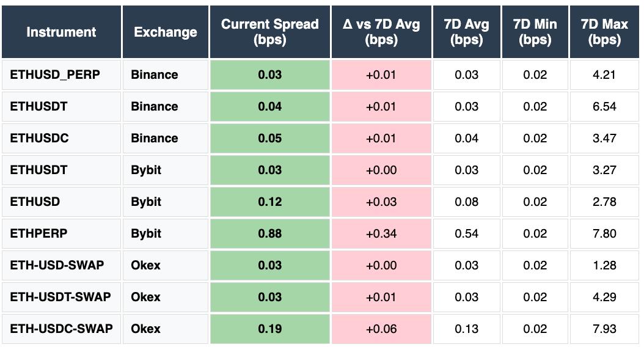The image size is (644, 347).
Task: Click the ETH-USD-SWAP instrument cell
Action: (57, 265)
